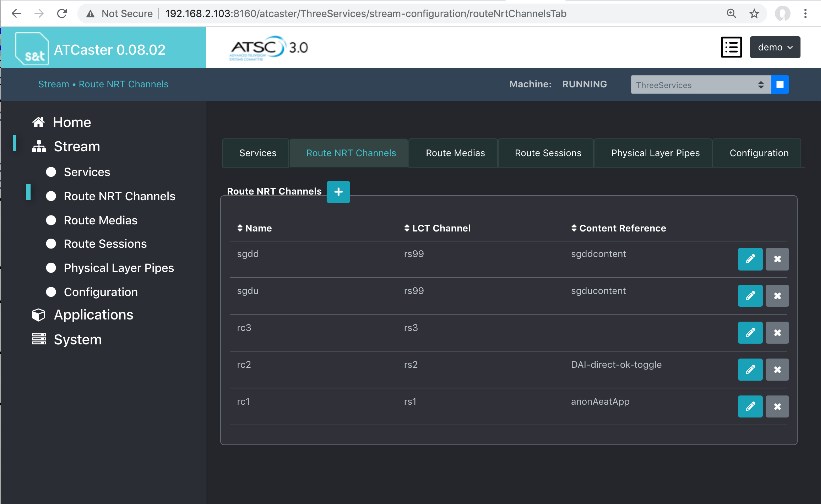Select Route Sessions in the sidebar

tap(105, 244)
